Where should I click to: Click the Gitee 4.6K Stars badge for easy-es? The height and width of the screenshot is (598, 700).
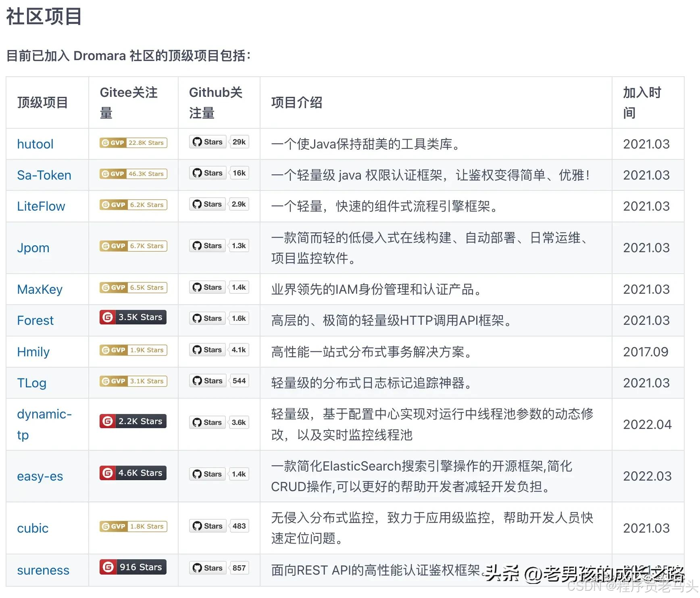coord(133,473)
